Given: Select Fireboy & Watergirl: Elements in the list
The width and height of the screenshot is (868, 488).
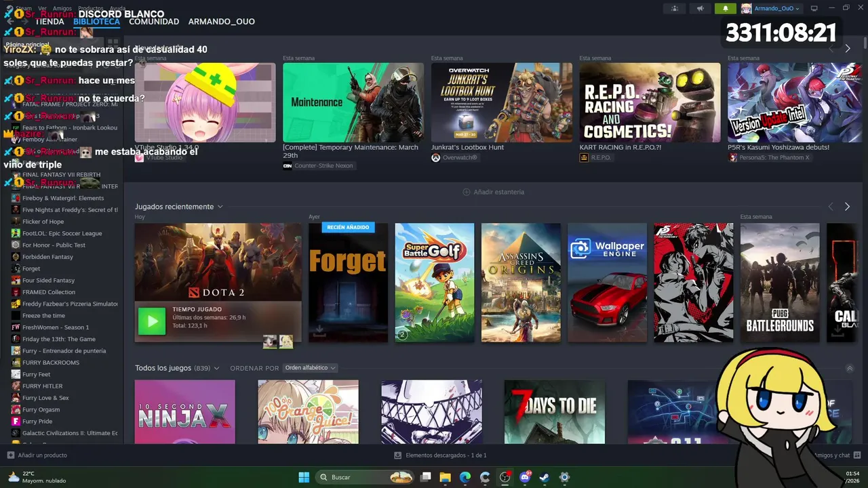Looking at the screenshot, I should click(63, 198).
